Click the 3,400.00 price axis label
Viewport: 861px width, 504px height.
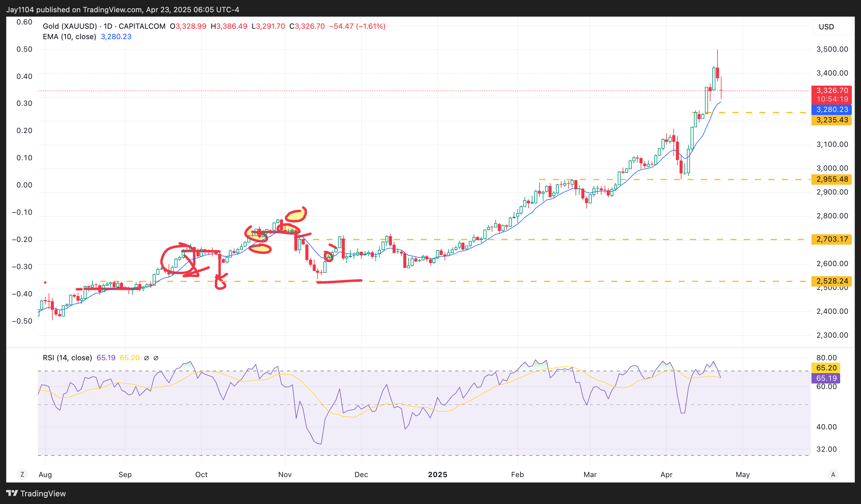tap(832, 73)
